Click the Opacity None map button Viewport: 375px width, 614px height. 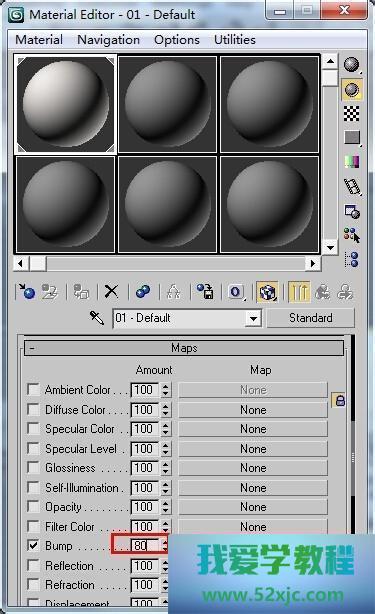(253, 507)
